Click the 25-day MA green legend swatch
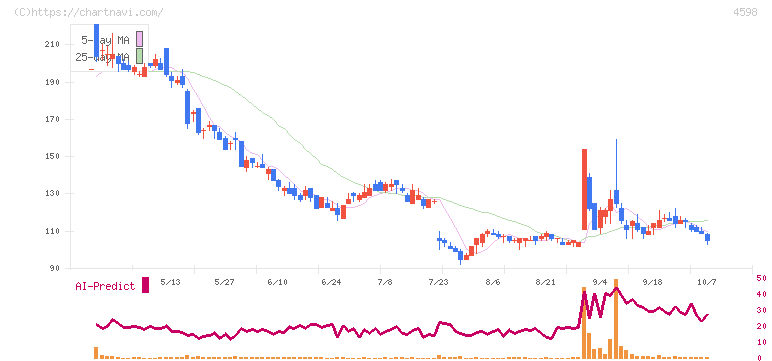The width and height of the screenshot is (772, 361). point(139,56)
